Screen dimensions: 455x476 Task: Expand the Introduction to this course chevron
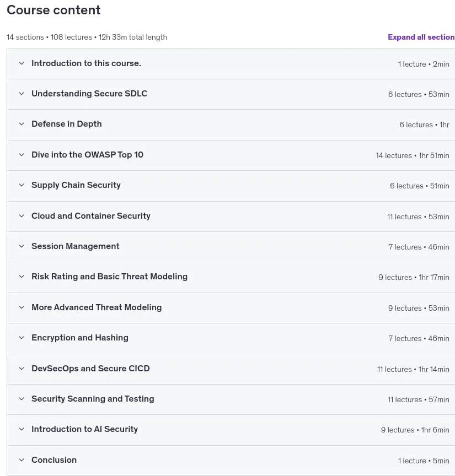tap(22, 63)
